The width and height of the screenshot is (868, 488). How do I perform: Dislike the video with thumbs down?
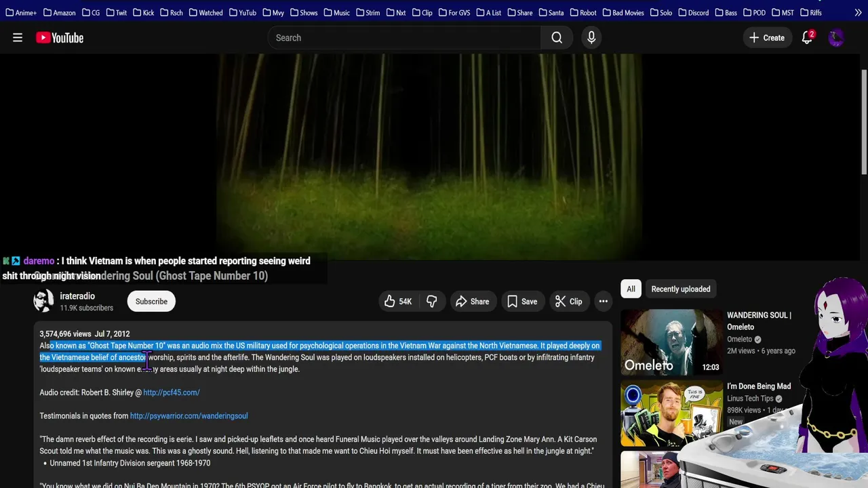[431, 302]
